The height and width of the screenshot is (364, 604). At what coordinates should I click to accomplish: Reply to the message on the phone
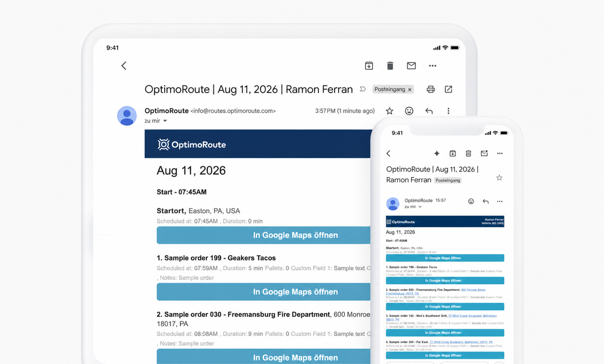[x=486, y=201]
